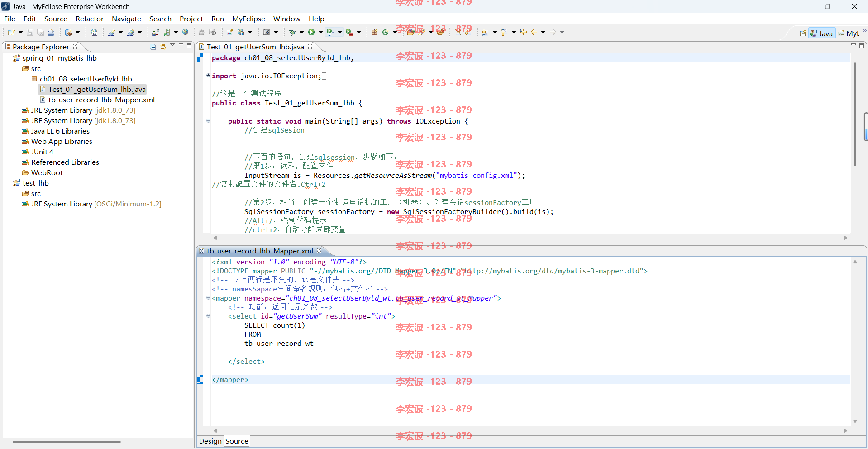This screenshot has height=449, width=868.
Task: Minimize the Java editor area
Action: tap(854, 45)
